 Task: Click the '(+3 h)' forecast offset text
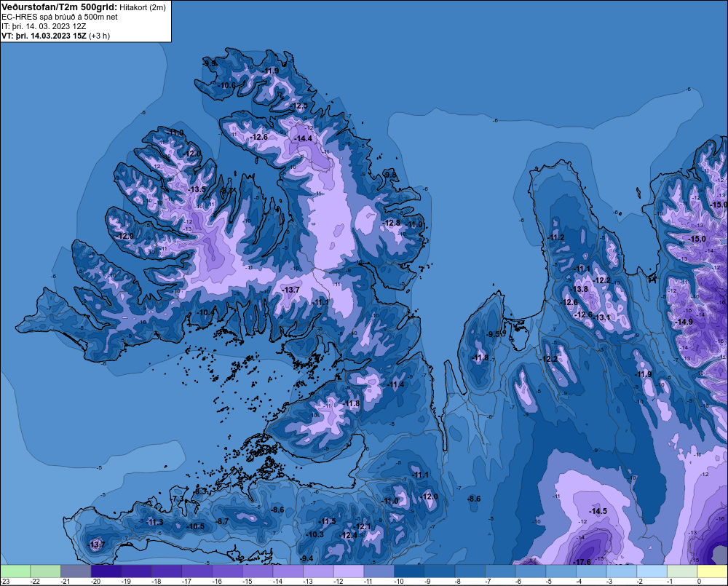pyautogui.click(x=99, y=36)
